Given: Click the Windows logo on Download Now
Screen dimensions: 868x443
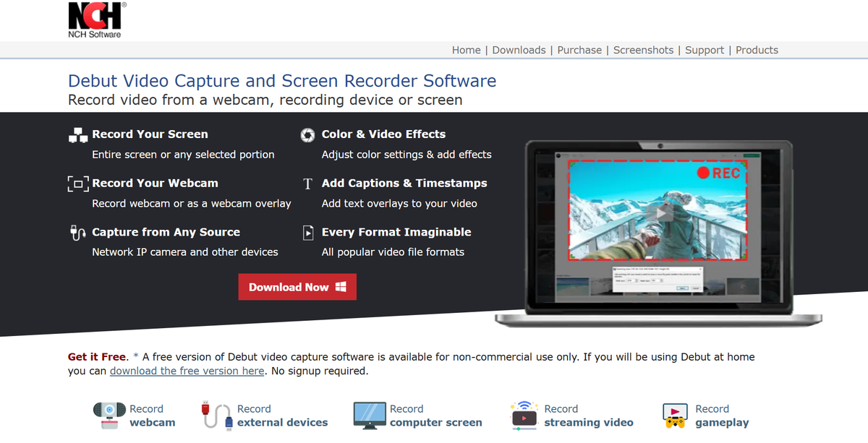Looking at the screenshot, I should [341, 287].
